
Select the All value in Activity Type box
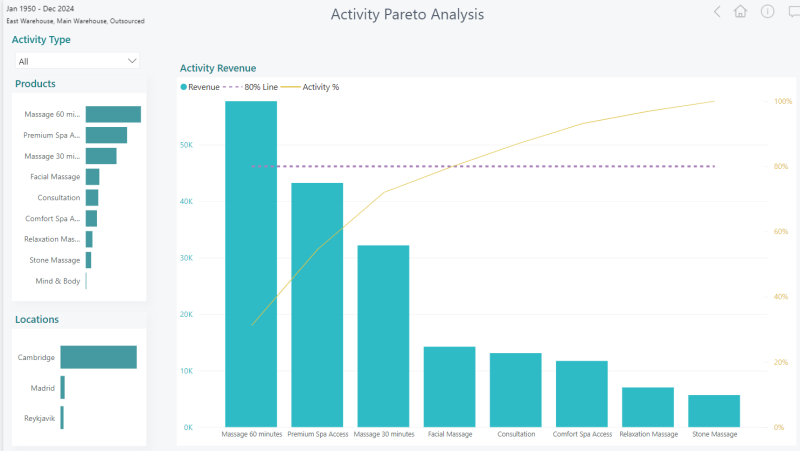(x=23, y=61)
